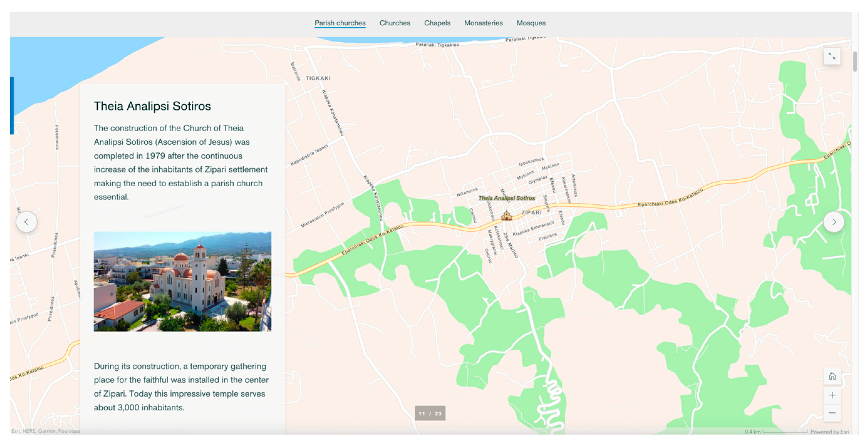Screen dimensions: 868x448
Task: Click the expand map fullscreen icon
Action: (832, 56)
